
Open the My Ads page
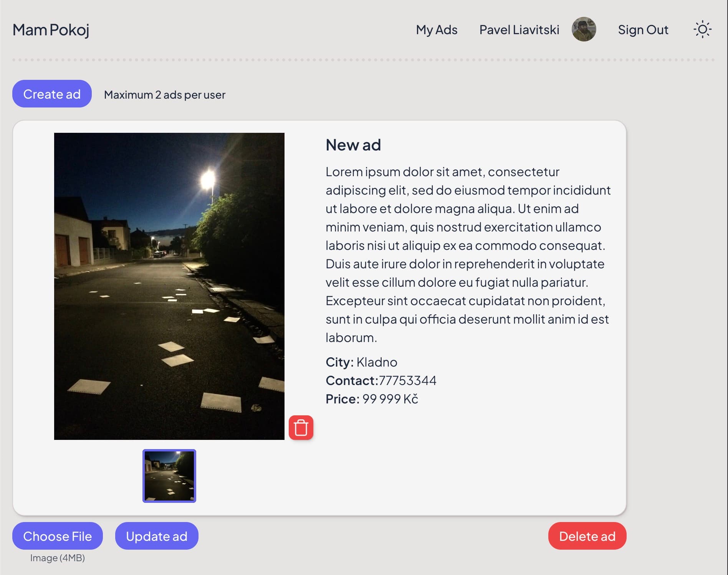pos(437,30)
